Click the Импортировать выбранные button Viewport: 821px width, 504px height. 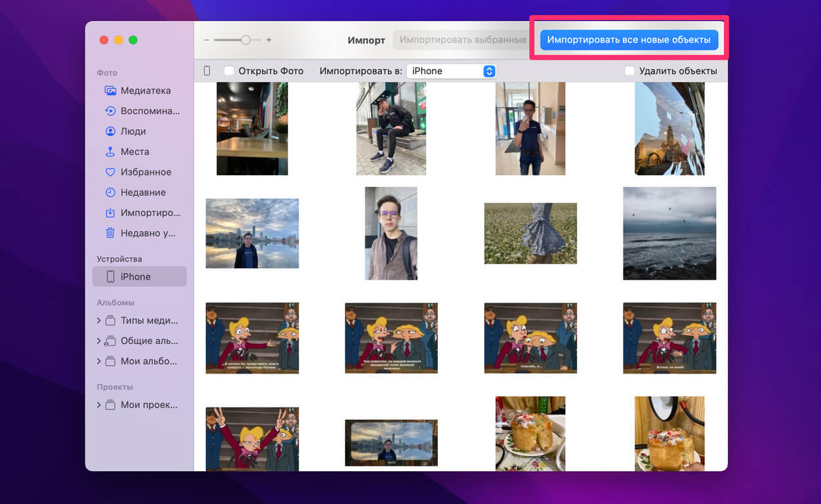click(x=462, y=40)
